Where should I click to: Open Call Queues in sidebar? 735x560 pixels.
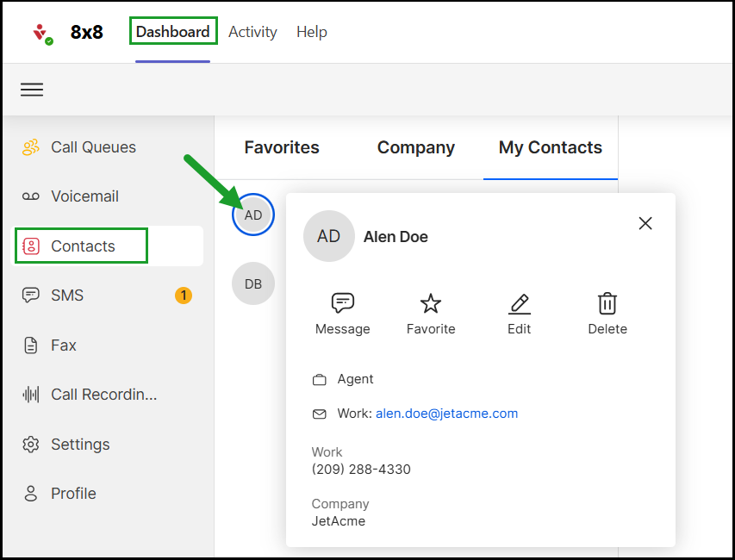(93, 147)
